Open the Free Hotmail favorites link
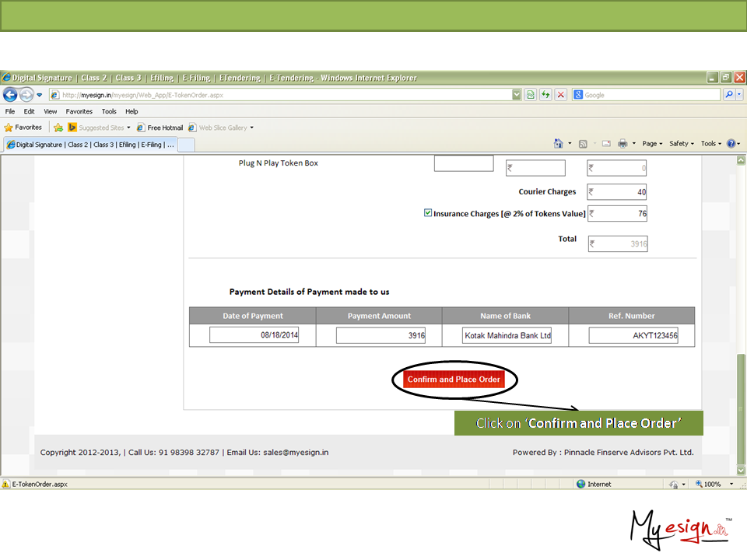Screen dimensions: 747x560 [160, 128]
